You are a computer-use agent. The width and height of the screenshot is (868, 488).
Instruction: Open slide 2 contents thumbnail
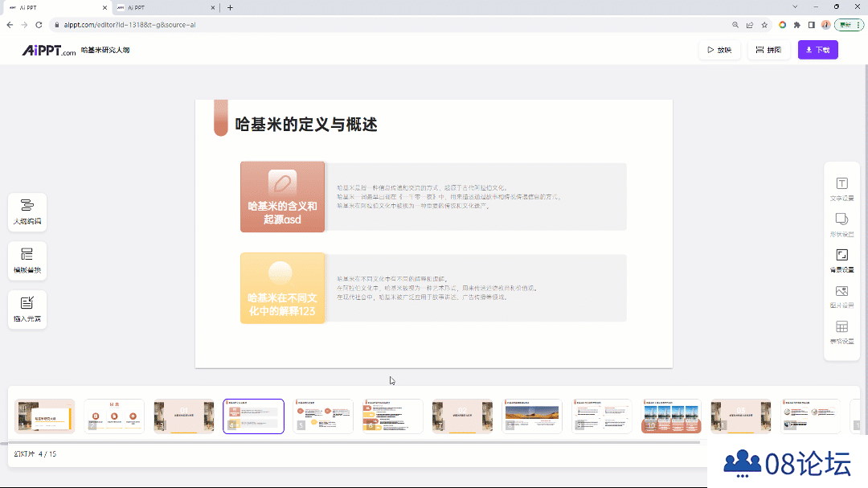point(114,416)
